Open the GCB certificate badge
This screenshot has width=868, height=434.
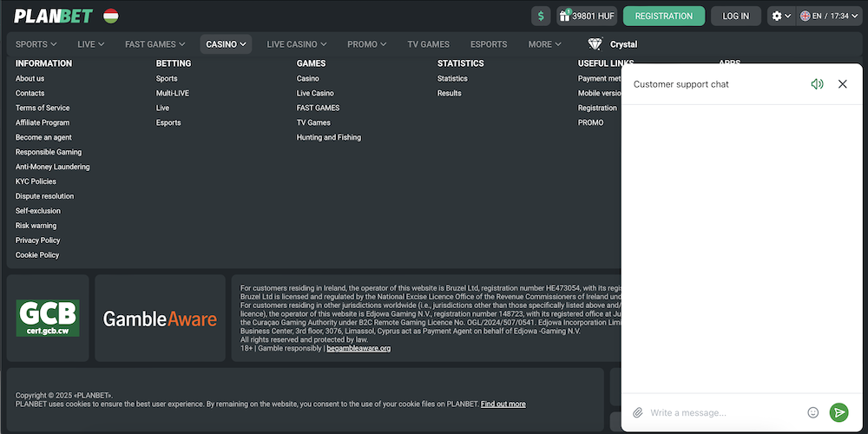pyautogui.click(x=48, y=319)
